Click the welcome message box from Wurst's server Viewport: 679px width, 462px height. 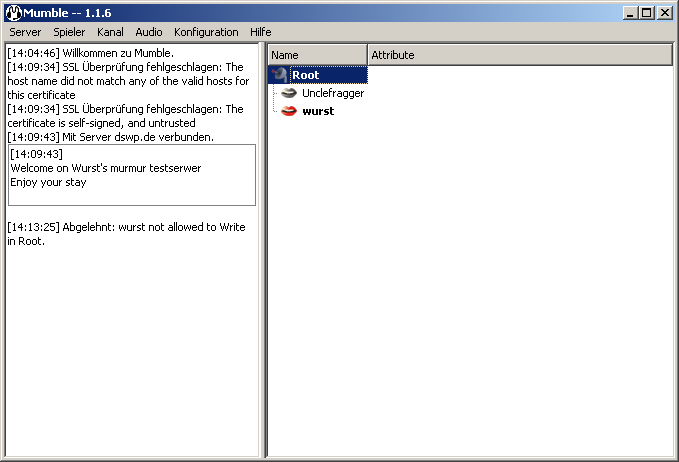132,175
